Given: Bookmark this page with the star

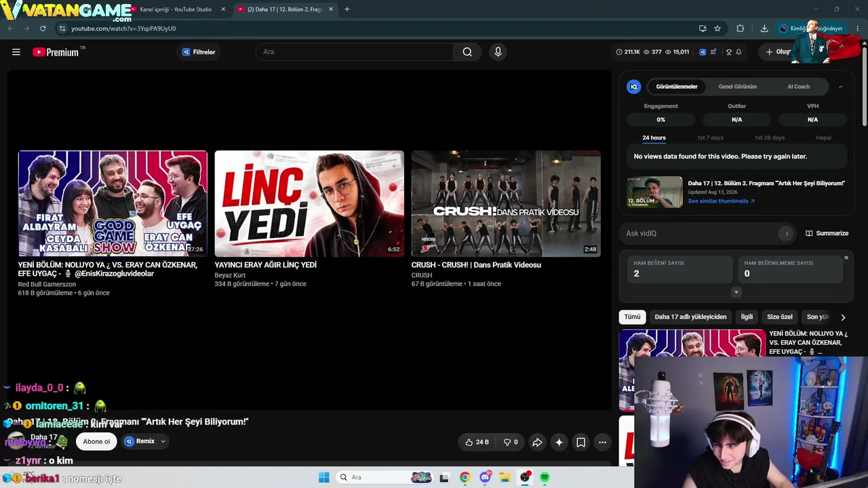Looking at the screenshot, I should (717, 28).
